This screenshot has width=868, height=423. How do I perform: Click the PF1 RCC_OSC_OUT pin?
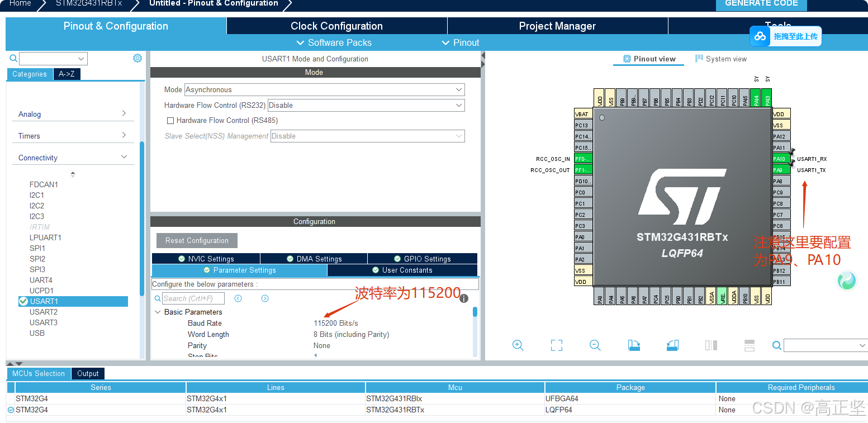pyautogui.click(x=584, y=170)
